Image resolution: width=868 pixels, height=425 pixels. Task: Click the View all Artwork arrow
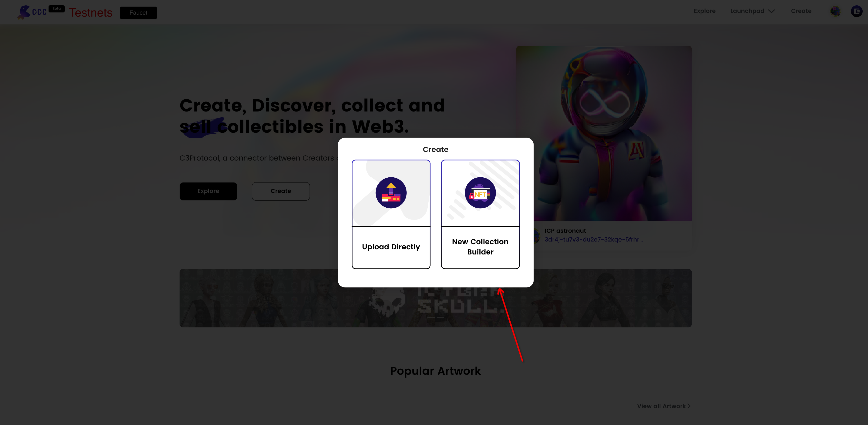[x=689, y=406]
